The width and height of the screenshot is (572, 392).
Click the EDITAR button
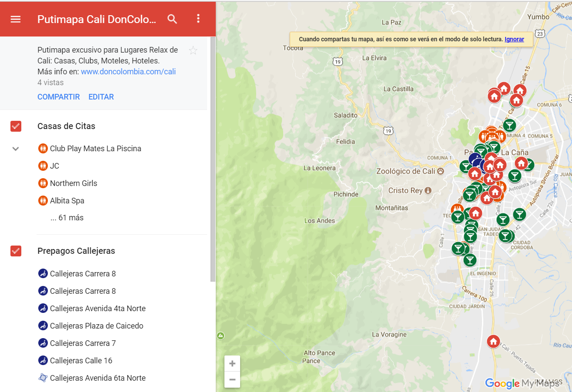[x=101, y=97]
